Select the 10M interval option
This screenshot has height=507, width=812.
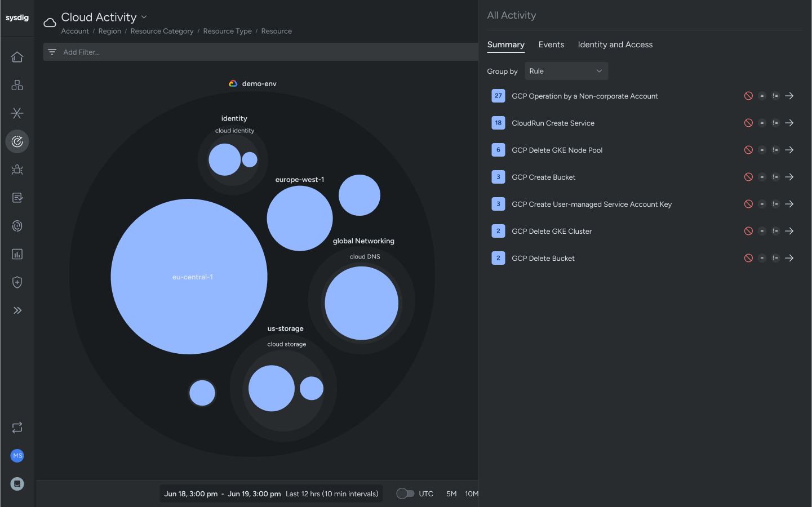click(x=472, y=493)
